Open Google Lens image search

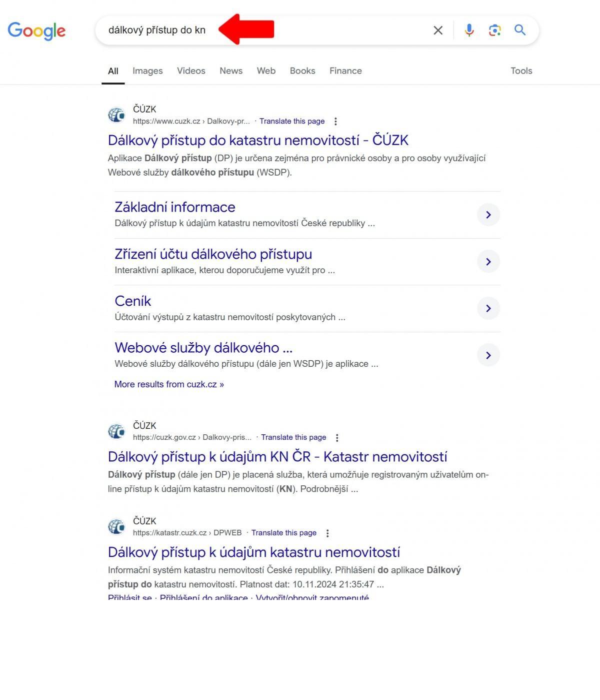[494, 31]
